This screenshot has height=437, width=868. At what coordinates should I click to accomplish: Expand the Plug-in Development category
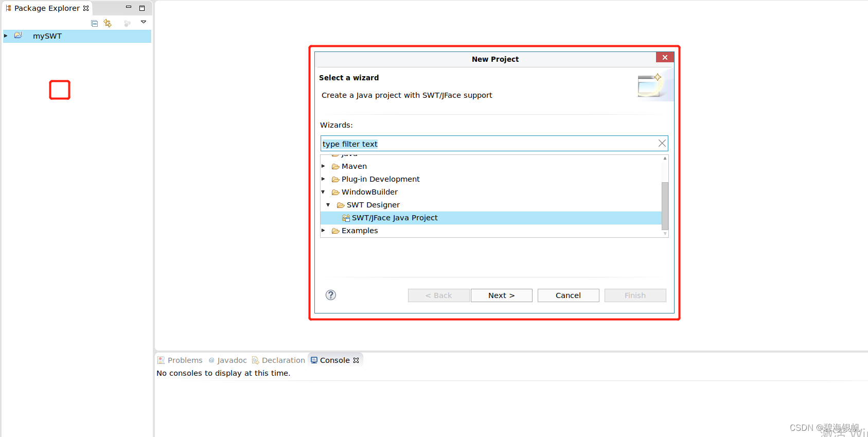point(323,179)
